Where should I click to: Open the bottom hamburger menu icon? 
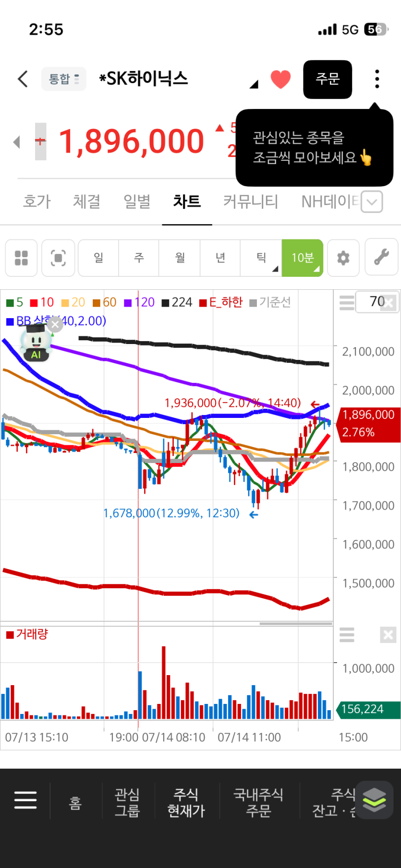(x=25, y=800)
